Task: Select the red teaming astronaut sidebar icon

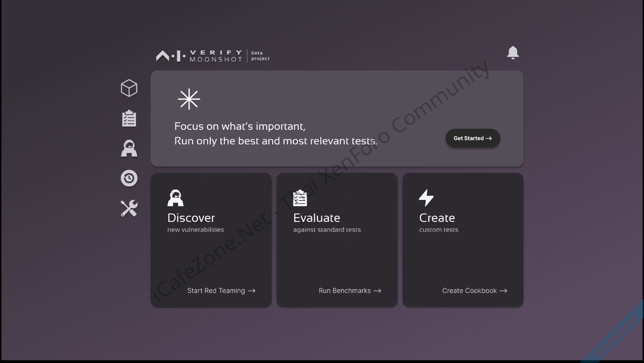Action: tap(129, 149)
